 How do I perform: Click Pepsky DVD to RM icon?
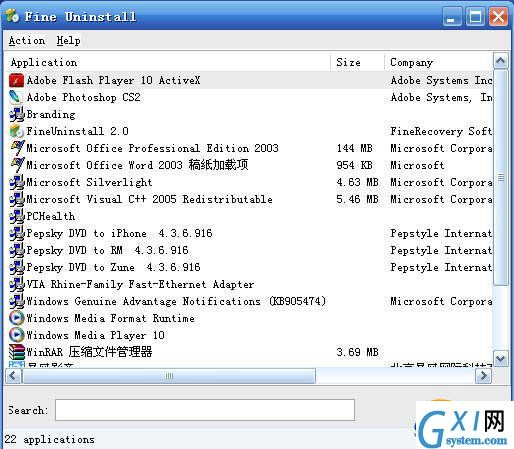point(16,250)
